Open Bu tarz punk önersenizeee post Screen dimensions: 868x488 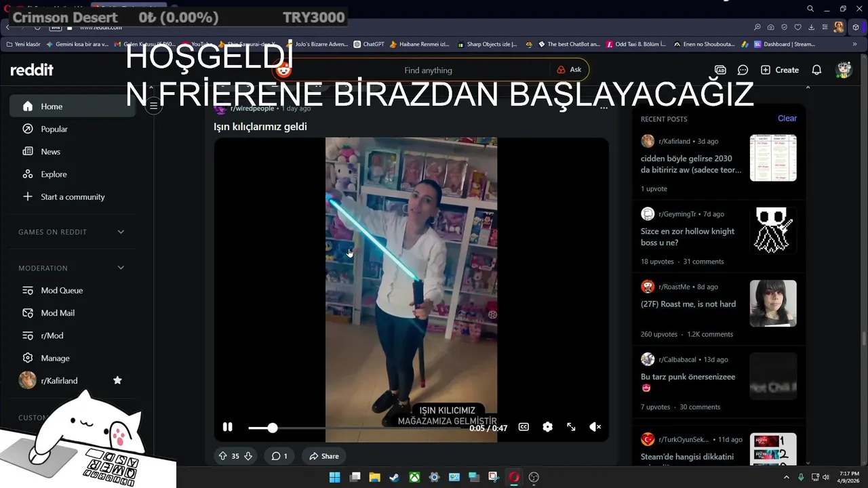[688, 382]
